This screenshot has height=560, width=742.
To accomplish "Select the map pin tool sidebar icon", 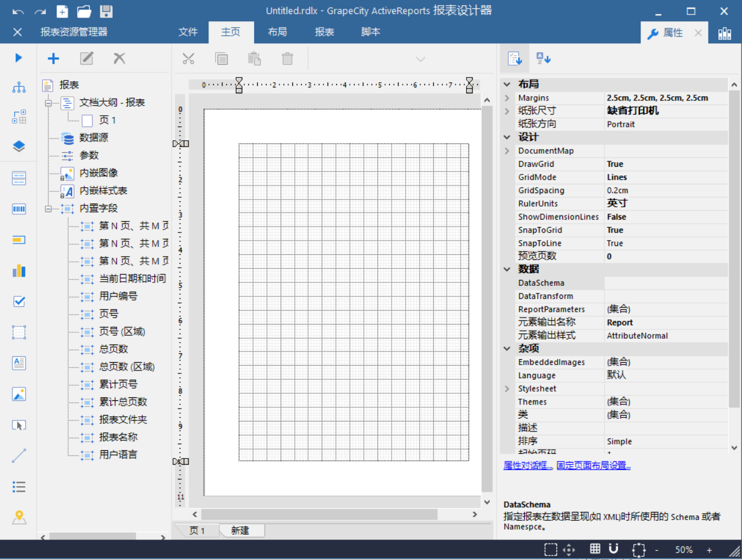I will [19, 517].
